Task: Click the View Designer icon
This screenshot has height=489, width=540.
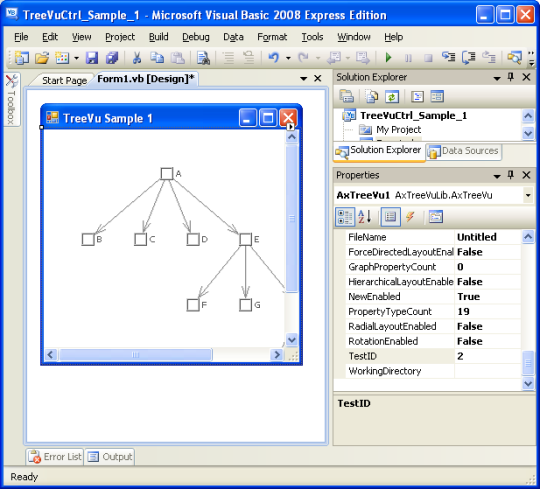Action: (x=437, y=97)
